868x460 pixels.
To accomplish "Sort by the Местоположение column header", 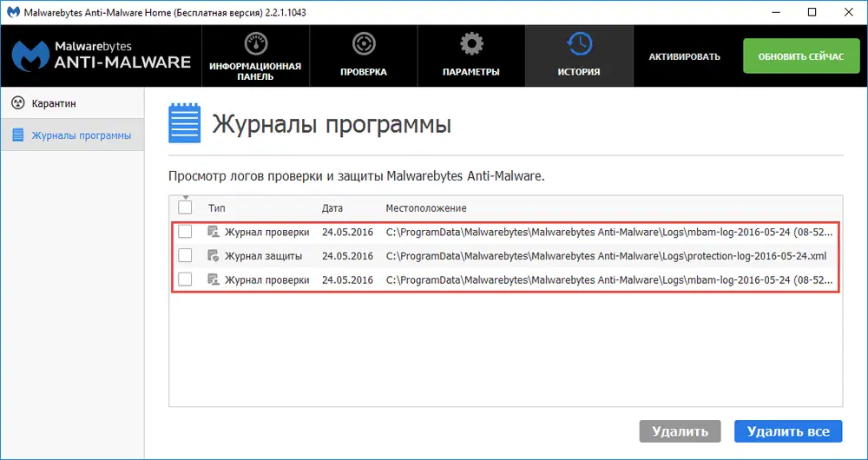I will coord(426,208).
